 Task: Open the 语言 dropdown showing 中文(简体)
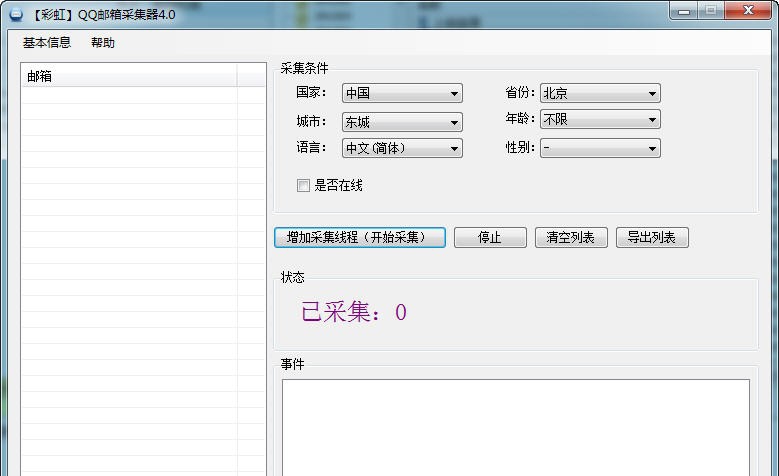point(402,148)
